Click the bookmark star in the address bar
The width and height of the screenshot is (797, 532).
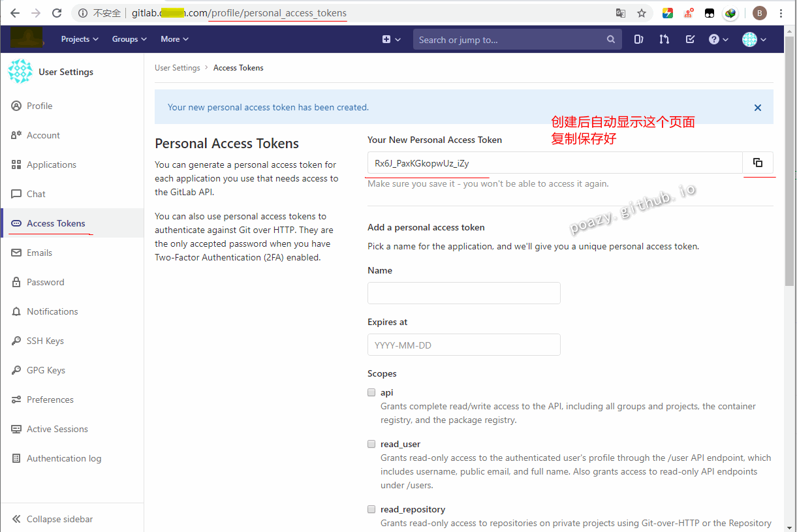click(x=641, y=12)
